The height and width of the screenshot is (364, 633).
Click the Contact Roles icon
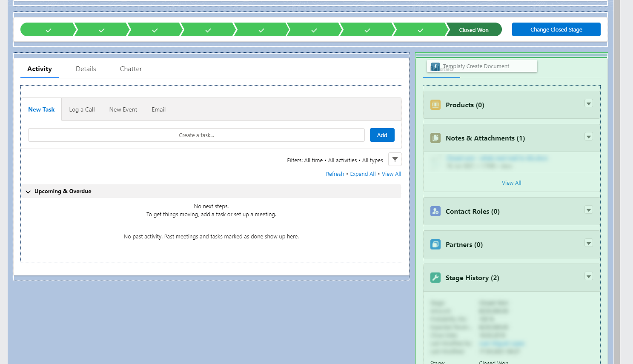pos(435,211)
